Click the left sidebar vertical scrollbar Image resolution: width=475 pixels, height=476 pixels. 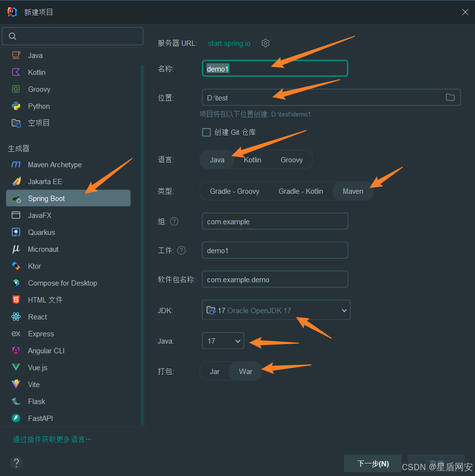point(142,245)
